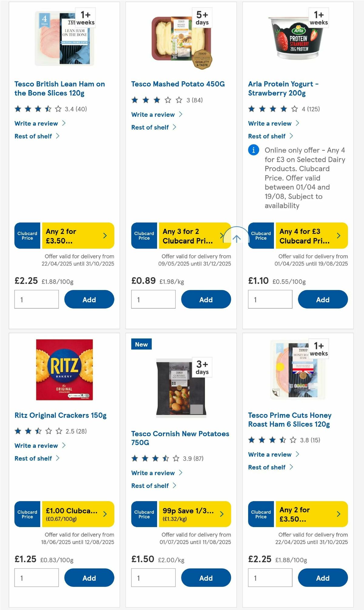Add Arla Protein Yogurt to basket

[323, 299]
